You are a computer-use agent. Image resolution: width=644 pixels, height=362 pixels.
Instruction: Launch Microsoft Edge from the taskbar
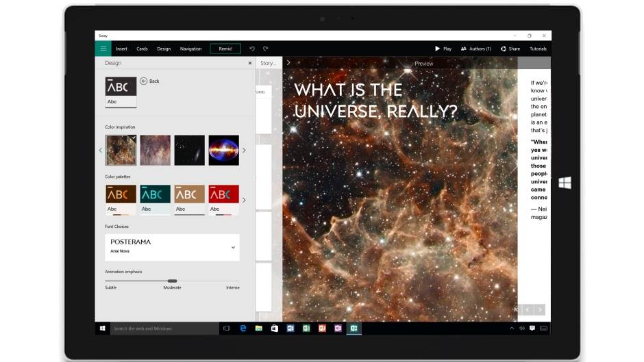coord(243,328)
